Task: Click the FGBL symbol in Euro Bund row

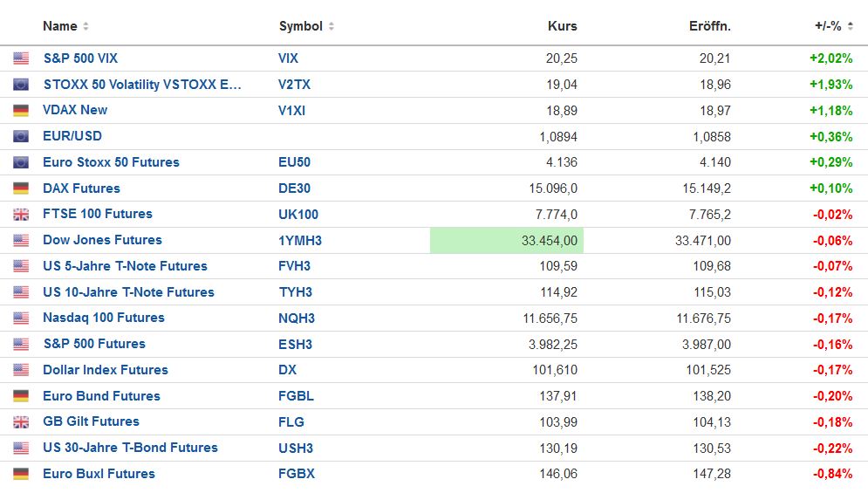Action: point(296,396)
